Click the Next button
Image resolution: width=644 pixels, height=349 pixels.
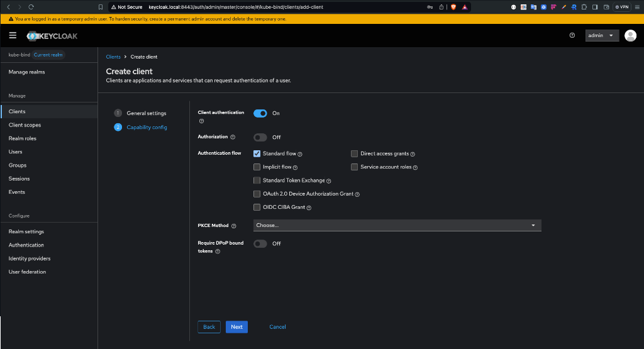pos(236,327)
